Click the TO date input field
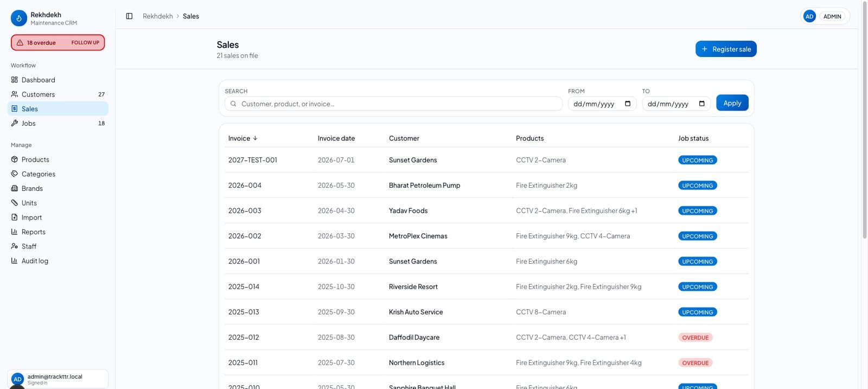 (676, 104)
